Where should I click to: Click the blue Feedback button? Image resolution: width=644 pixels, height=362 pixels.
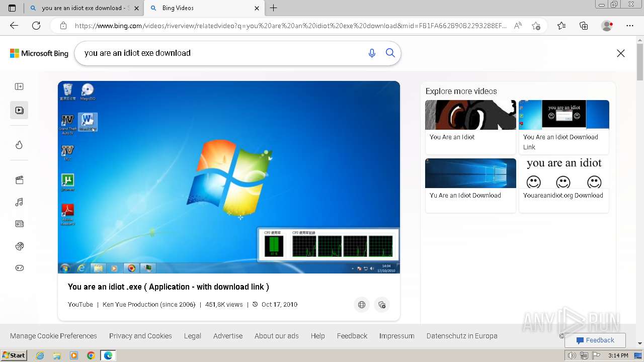[x=595, y=340]
